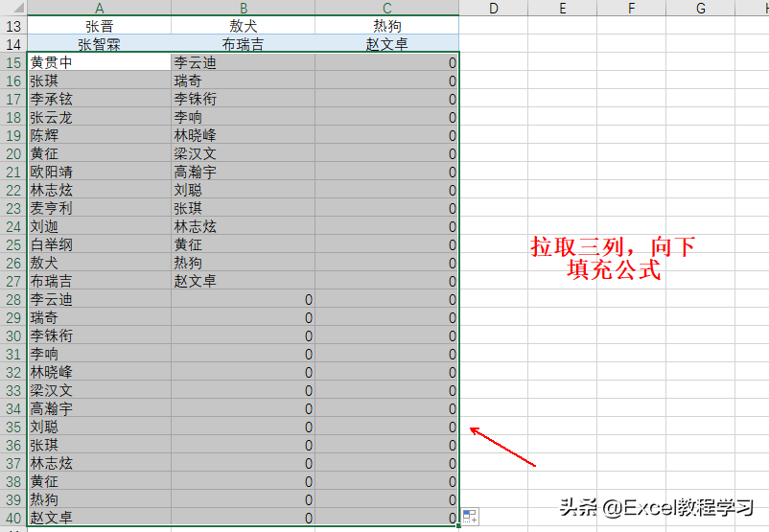Select cell A31 with 李响

(99, 354)
